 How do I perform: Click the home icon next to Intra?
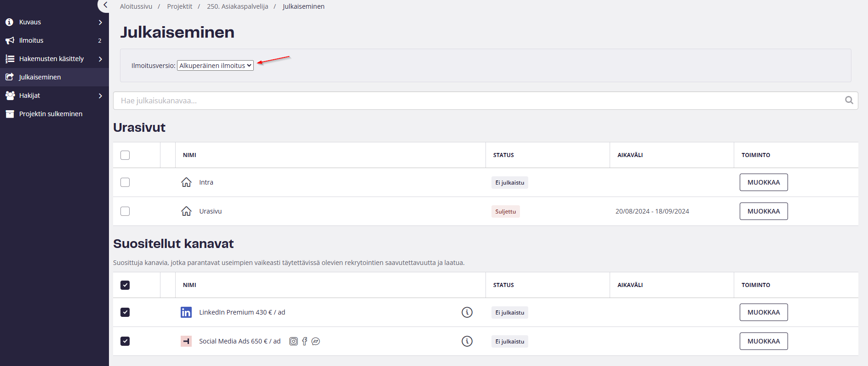click(186, 182)
